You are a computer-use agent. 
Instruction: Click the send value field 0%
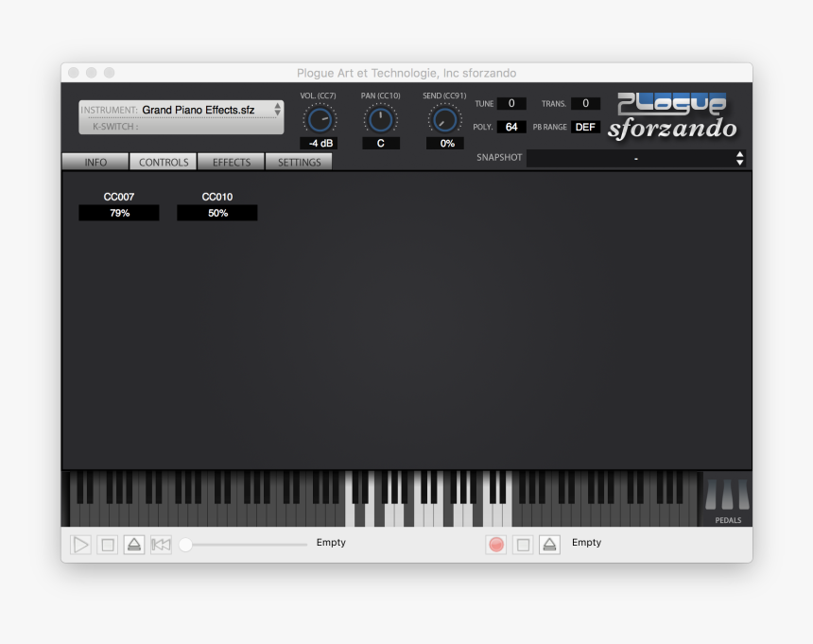[445, 143]
